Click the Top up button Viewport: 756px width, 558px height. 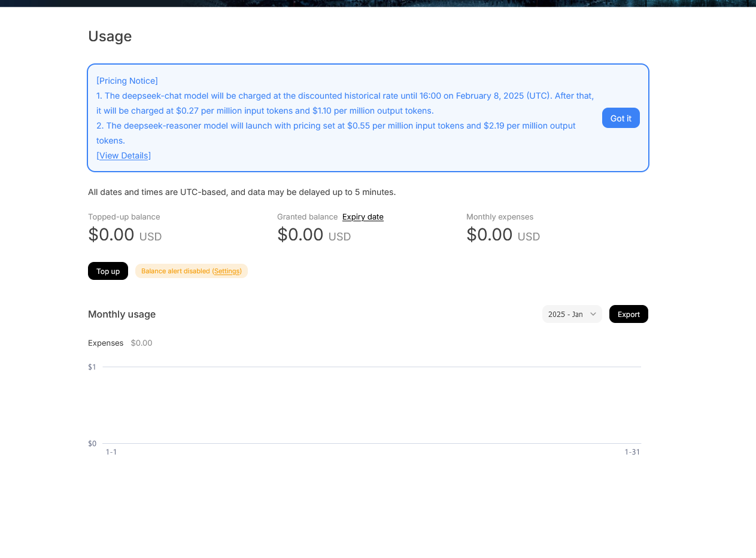click(108, 271)
